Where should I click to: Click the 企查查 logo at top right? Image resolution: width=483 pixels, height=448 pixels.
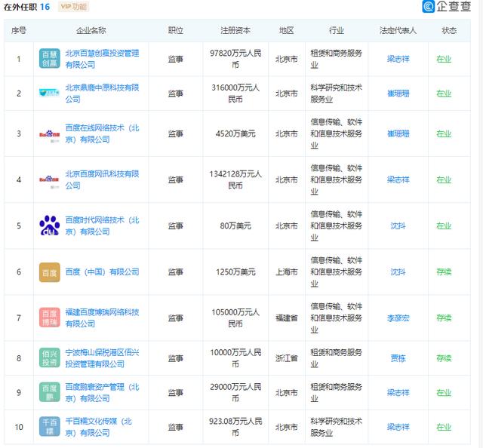(x=446, y=7)
